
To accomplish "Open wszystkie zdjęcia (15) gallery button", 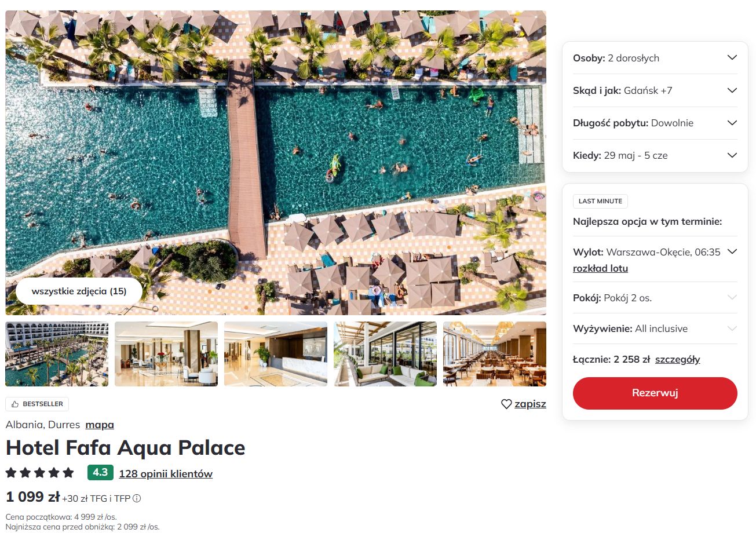I will [79, 291].
